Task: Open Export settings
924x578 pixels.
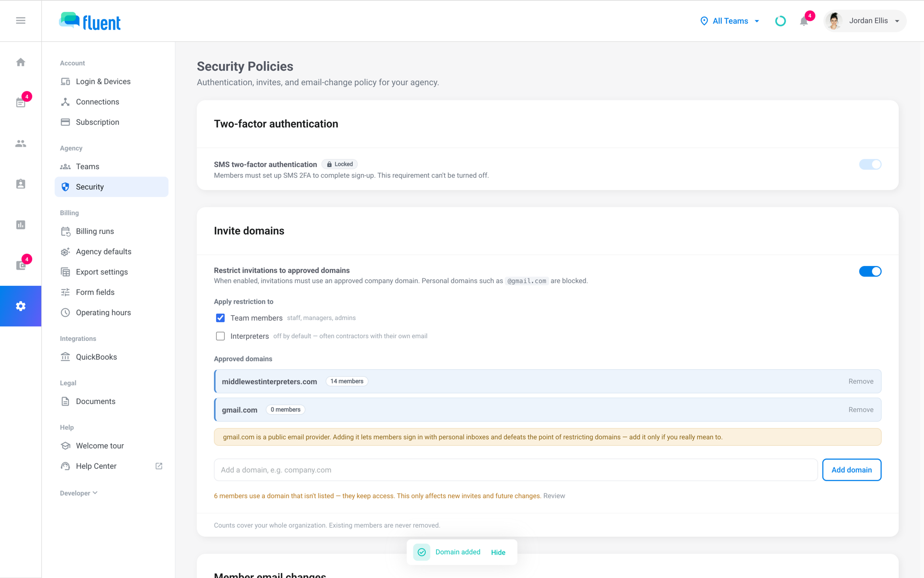Action: click(x=111, y=272)
